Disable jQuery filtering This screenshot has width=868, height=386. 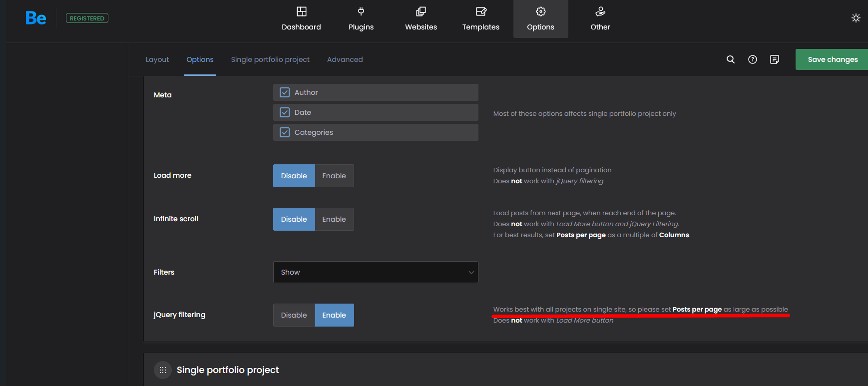(294, 315)
